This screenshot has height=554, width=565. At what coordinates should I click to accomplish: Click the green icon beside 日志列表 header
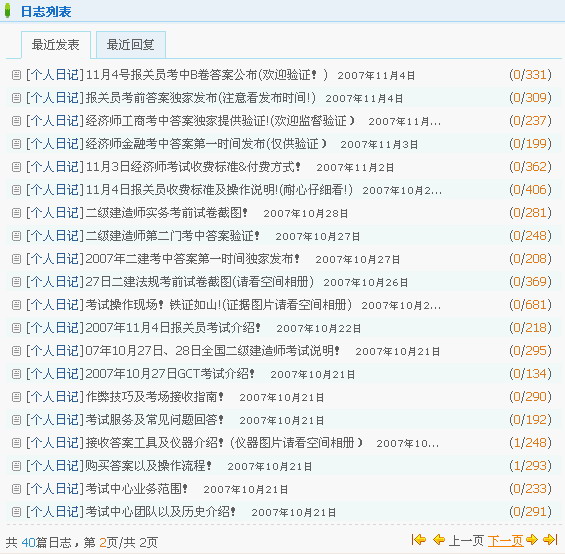(x=7, y=11)
